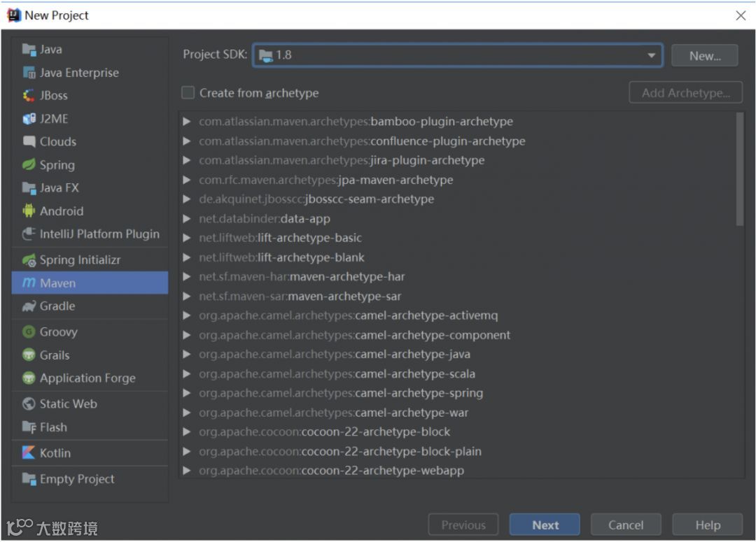Select the jpa-maven-archetype list entry
Screen dimensions: 756x542
326,180
